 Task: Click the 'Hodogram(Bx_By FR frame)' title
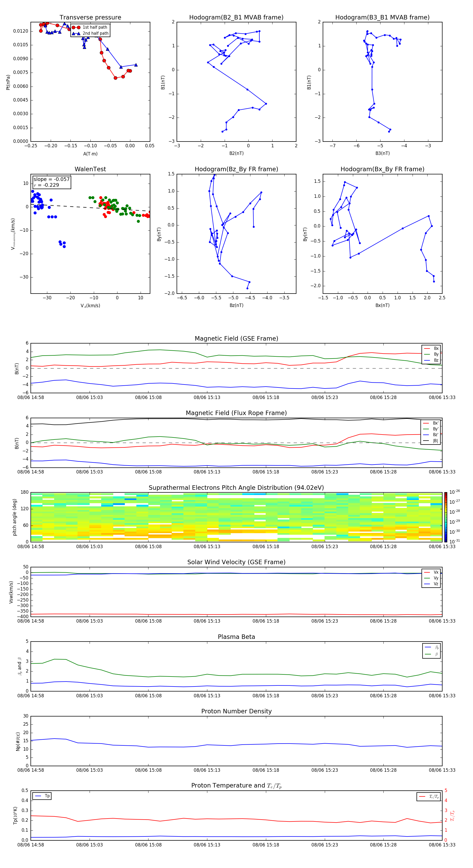[x=382, y=169]
